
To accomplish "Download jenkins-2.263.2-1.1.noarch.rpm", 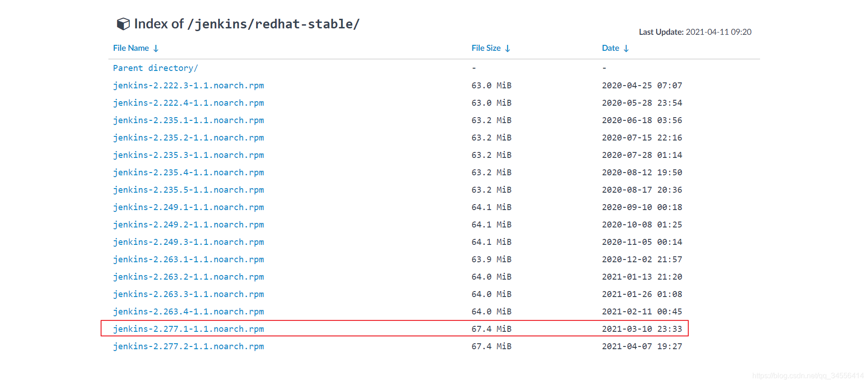I will (x=188, y=277).
